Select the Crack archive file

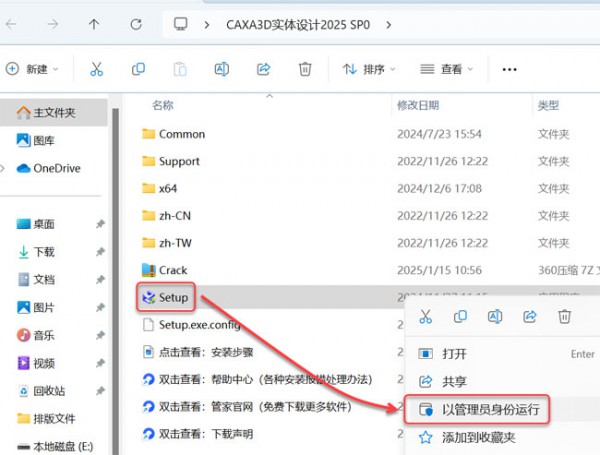click(x=164, y=270)
